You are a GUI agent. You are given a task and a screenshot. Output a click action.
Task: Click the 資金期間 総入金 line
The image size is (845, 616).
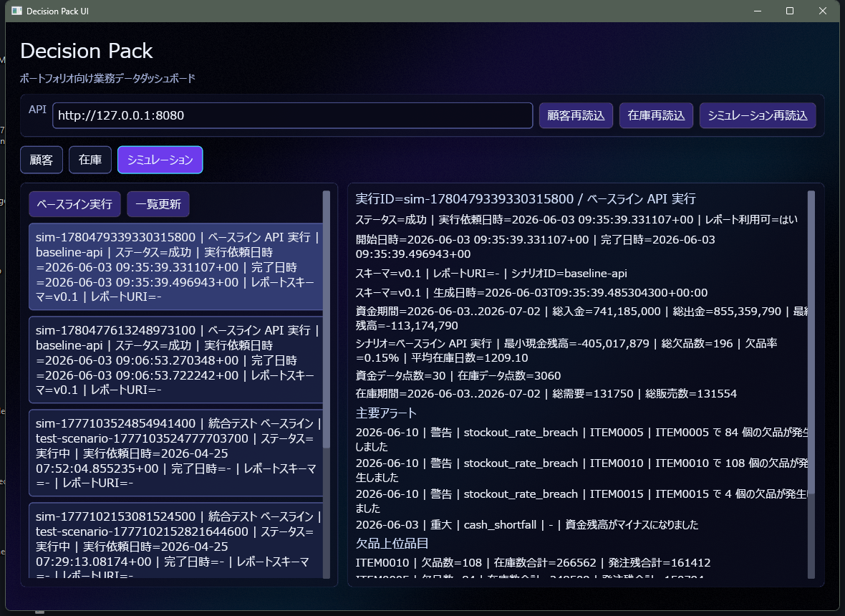[581, 319]
